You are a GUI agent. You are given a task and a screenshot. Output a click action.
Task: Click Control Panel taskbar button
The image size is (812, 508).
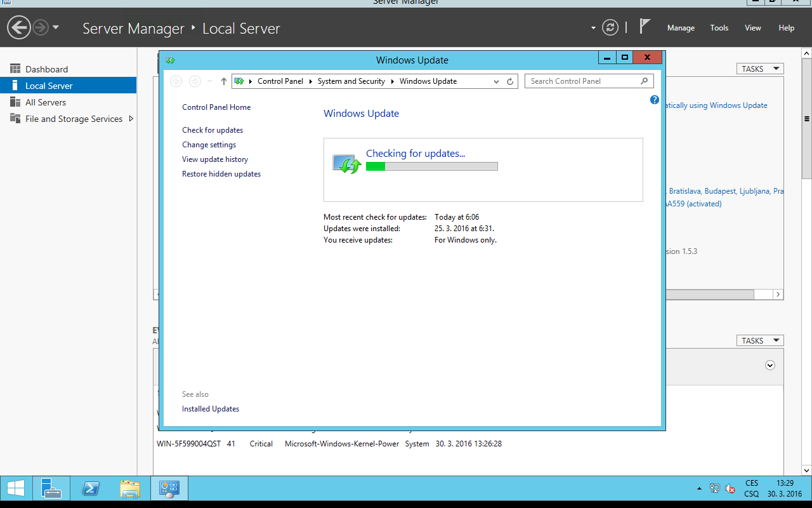point(169,488)
